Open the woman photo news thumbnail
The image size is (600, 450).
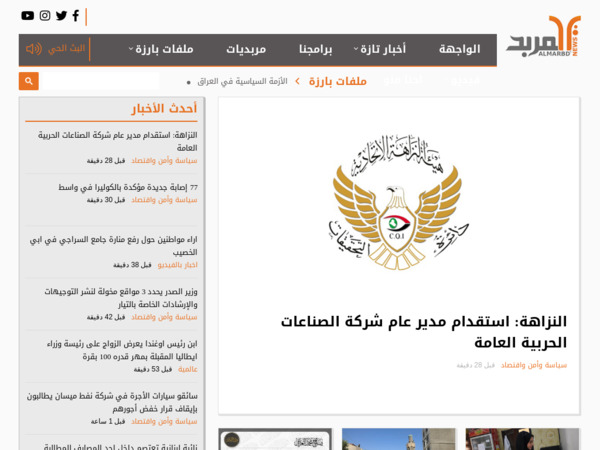click(x=522, y=439)
